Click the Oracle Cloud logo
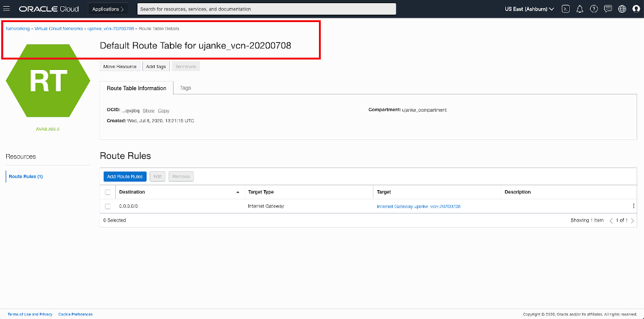Viewport: 644px width, 319px height. (49, 9)
